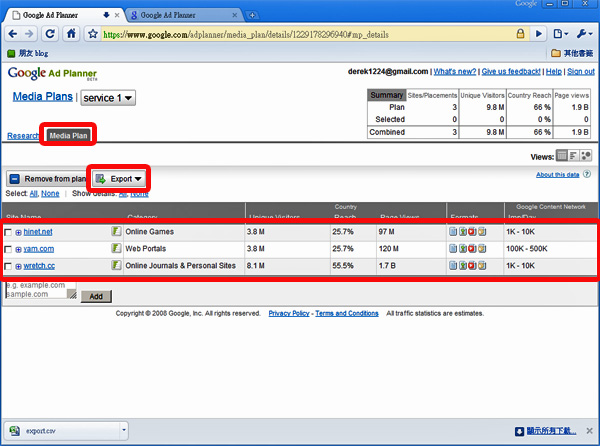
Task: Click the About this data help icon
Action: point(587,174)
